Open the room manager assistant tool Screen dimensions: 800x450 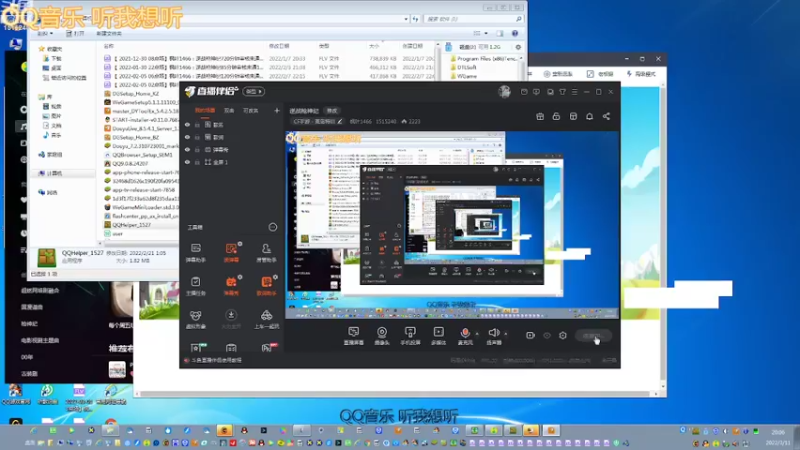266,253
